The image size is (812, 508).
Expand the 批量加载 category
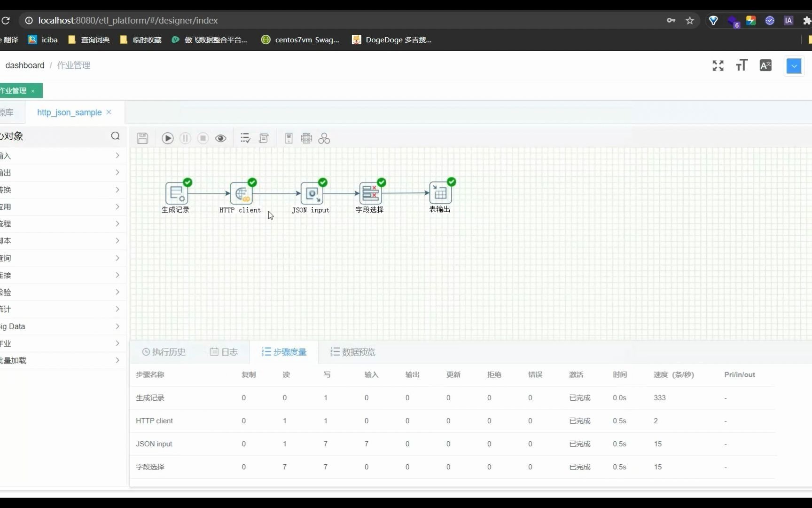[63, 360]
